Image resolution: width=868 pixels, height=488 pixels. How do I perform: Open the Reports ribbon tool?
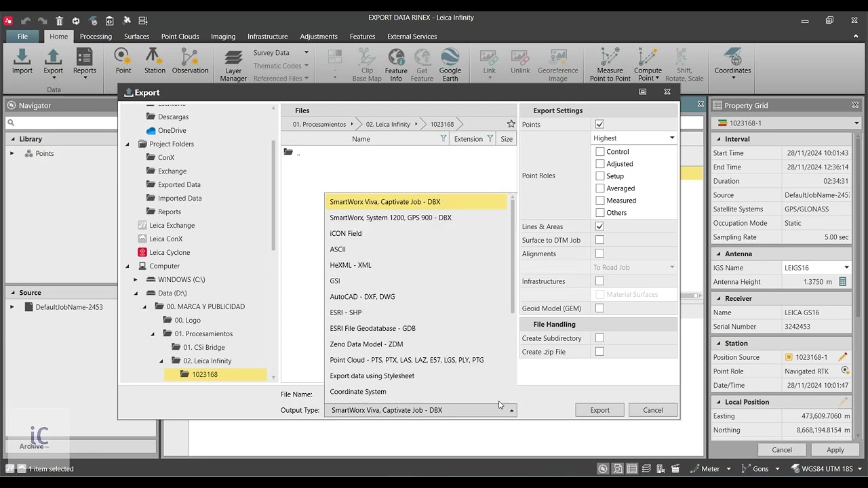tap(84, 62)
